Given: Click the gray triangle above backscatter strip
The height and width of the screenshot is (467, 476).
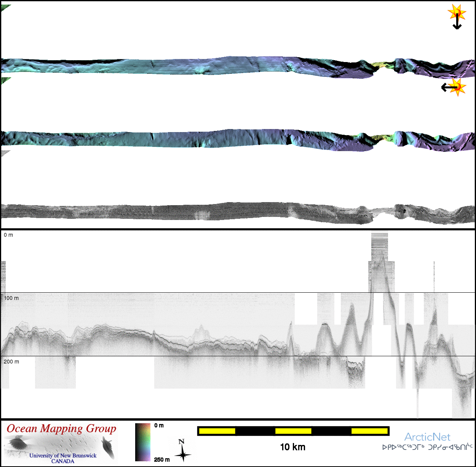Looking at the screenshot, I should 5,153.
